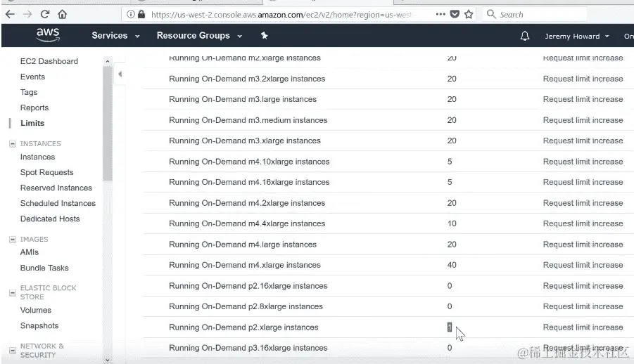Open Instances in the sidebar
This screenshot has height=364, width=634.
tap(37, 157)
